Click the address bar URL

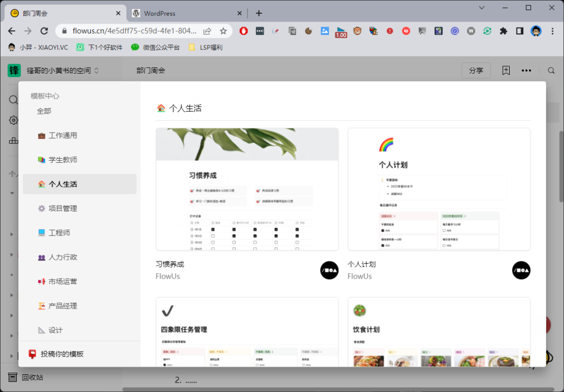coord(134,31)
